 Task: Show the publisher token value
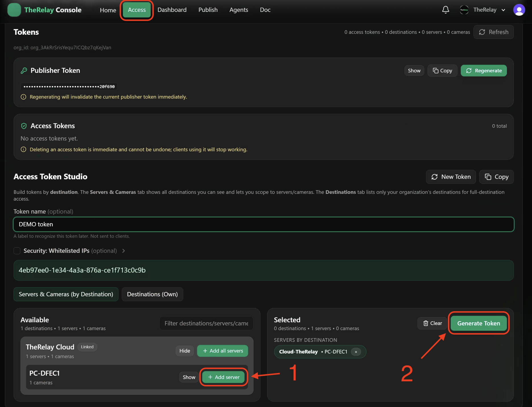tap(414, 71)
